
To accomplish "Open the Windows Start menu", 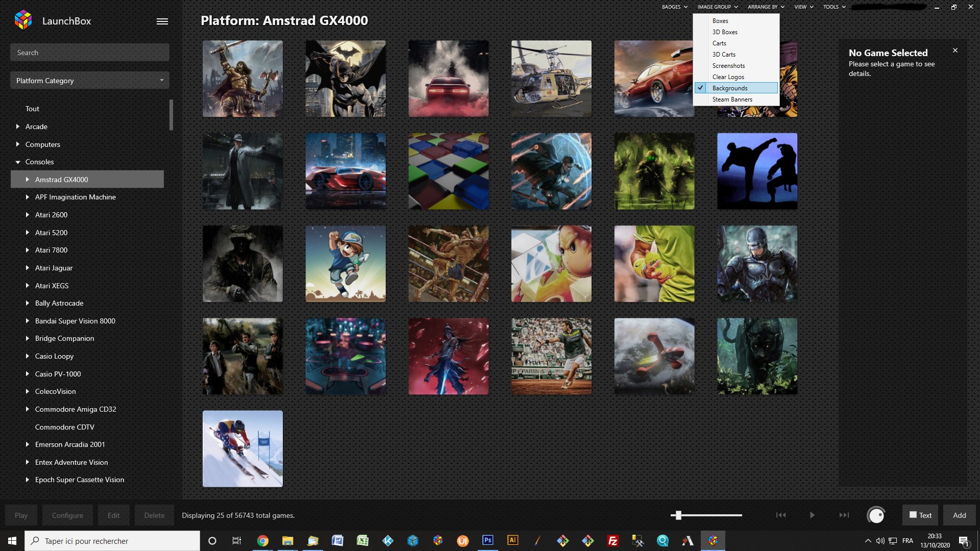I will pyautogui.click(x=12, y=541).
